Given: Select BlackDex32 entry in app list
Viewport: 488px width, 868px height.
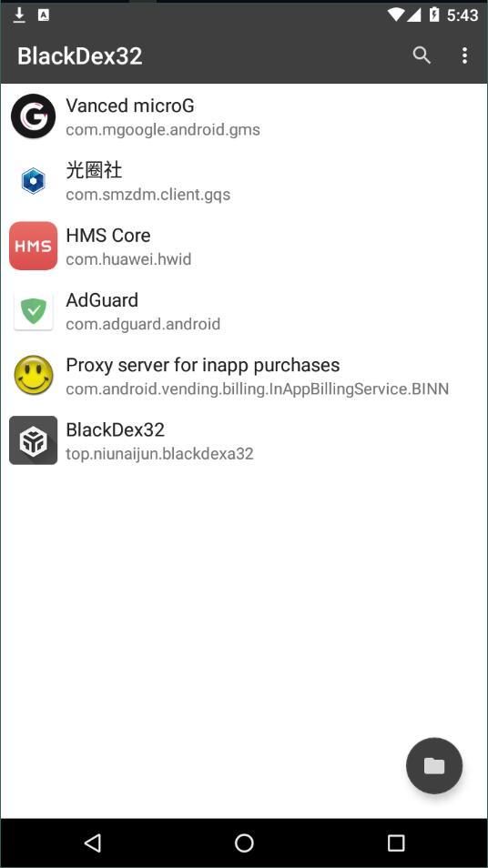Looking at the screenshot, I should click(244, 440).
